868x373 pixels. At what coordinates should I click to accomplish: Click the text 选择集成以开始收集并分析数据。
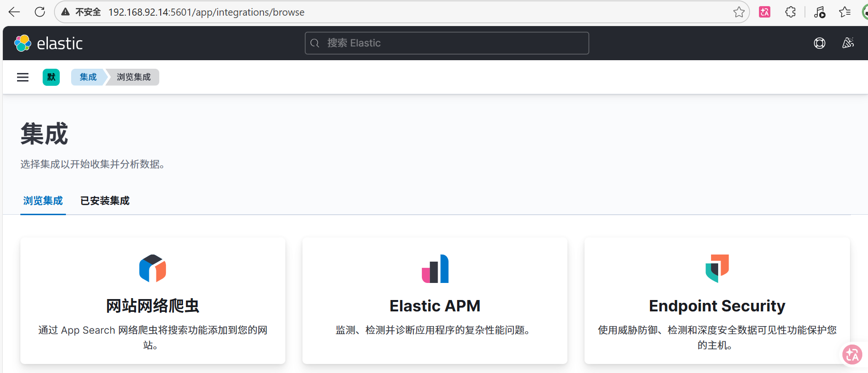click(93, 164)
